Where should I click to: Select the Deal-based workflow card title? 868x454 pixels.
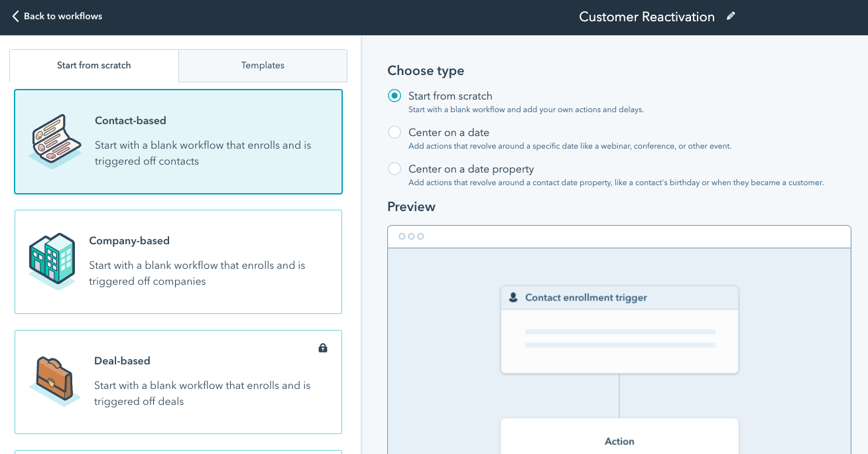pyautogui.click(x=122, y=361)
